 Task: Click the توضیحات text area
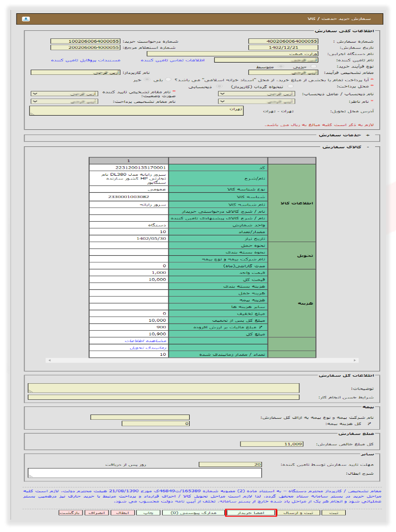(164, 388)
